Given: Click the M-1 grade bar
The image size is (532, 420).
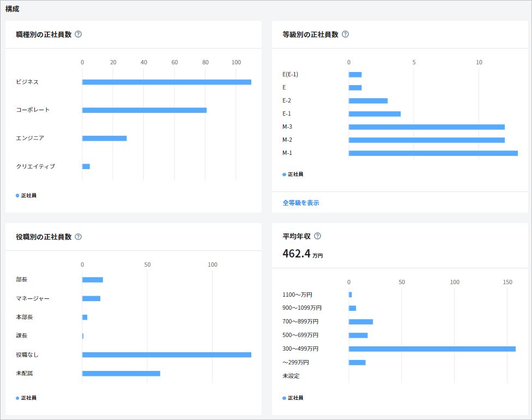Looking at the screenshot, I should (x=433, y=153).
